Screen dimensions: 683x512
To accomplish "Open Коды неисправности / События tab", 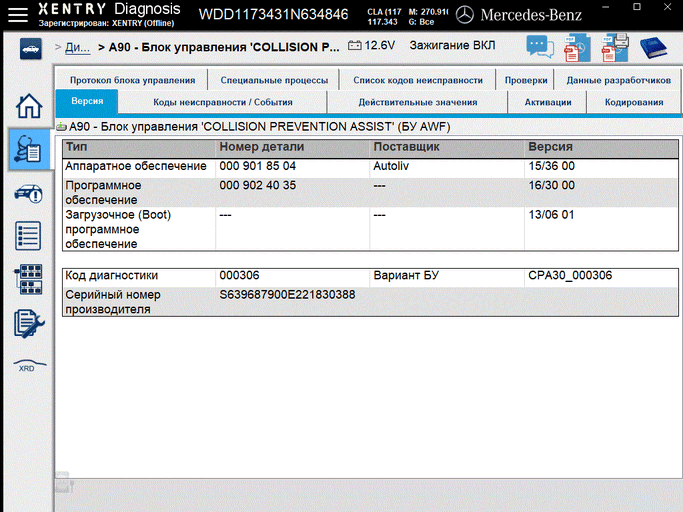I will click(x=223, y=102).
